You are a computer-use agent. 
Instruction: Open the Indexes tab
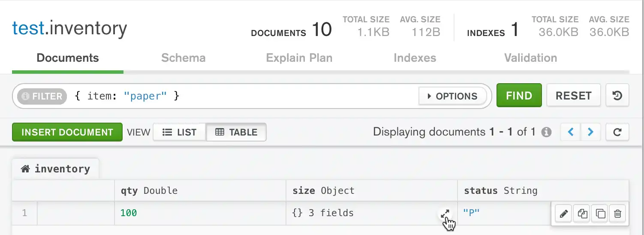415,58
